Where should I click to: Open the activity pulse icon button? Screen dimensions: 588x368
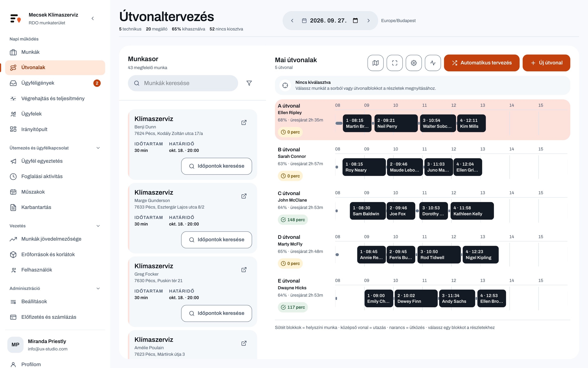coord(433,63)
